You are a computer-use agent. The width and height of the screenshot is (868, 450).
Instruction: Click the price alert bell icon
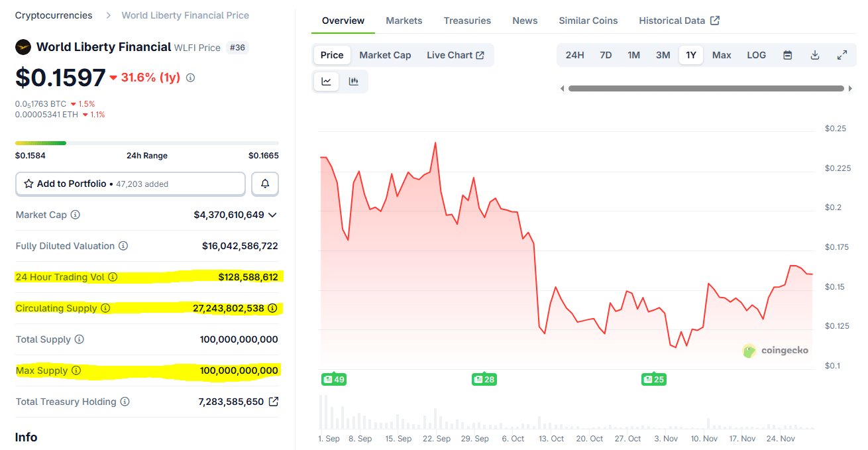click(x=264, y=184)
